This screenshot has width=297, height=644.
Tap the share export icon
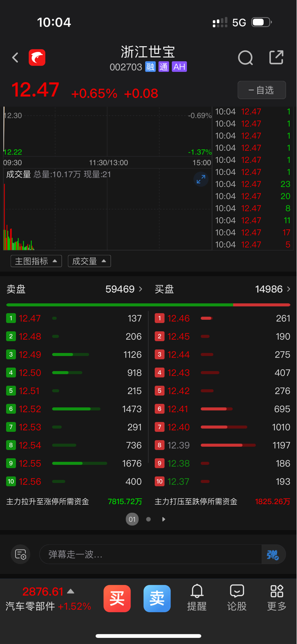(276, 57)
